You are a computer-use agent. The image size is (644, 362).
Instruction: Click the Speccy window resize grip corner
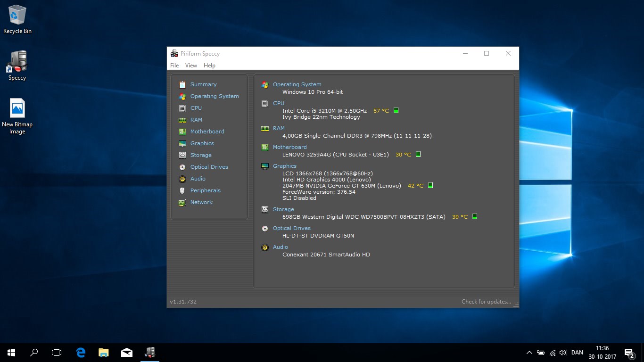tap(516, 304)
